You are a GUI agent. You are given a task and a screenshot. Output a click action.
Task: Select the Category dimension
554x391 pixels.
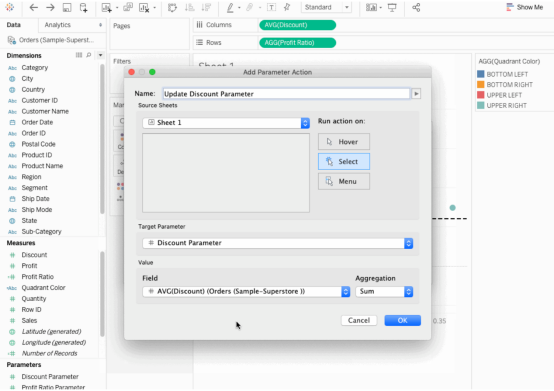(x=35, y=67)
